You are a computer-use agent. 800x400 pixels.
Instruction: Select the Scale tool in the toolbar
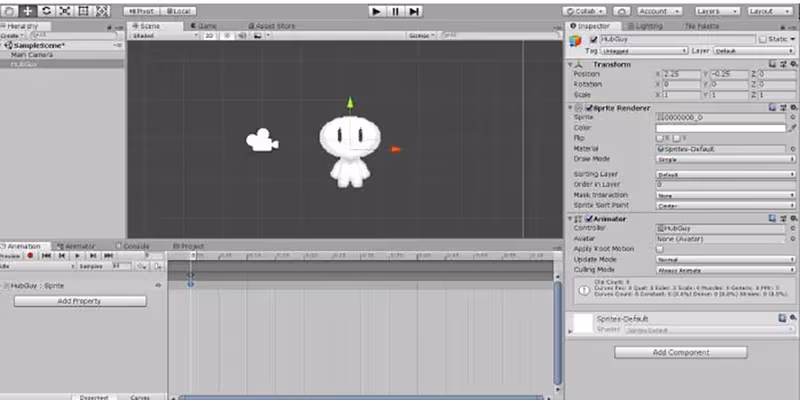[65, 11]
